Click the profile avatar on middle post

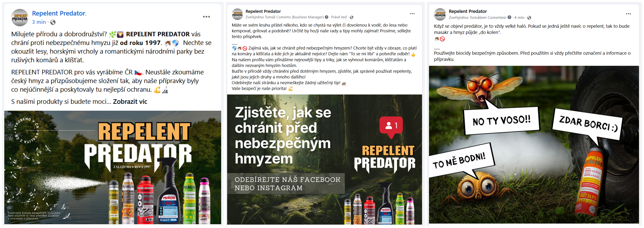tap(237, 14)
